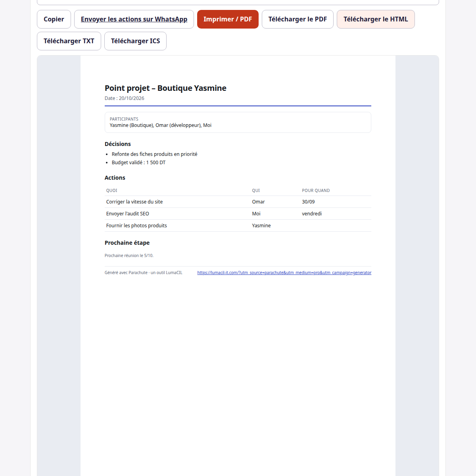Click the QUOI column header

[112, 190]
